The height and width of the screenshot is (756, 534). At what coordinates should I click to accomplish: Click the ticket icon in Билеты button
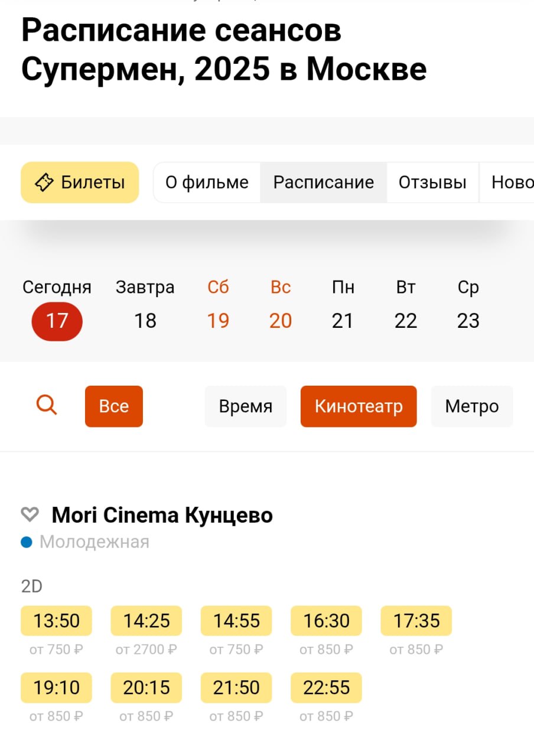point(44,183)
